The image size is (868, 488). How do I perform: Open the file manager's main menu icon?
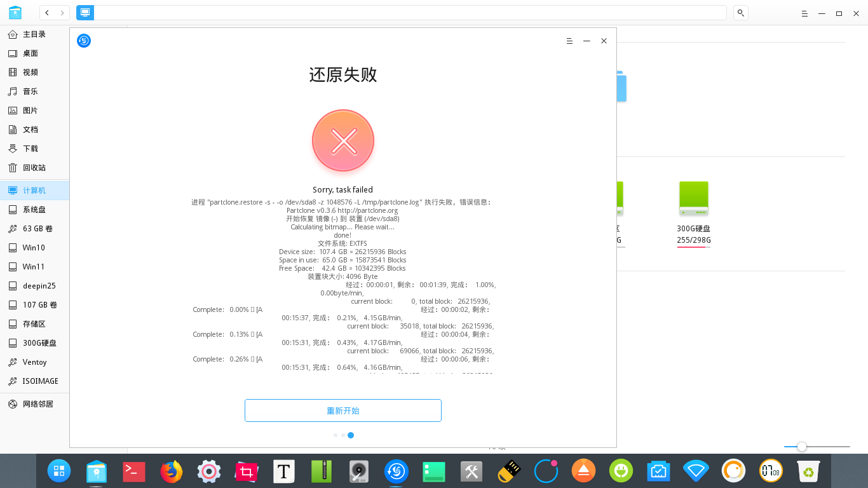(804, 13)
